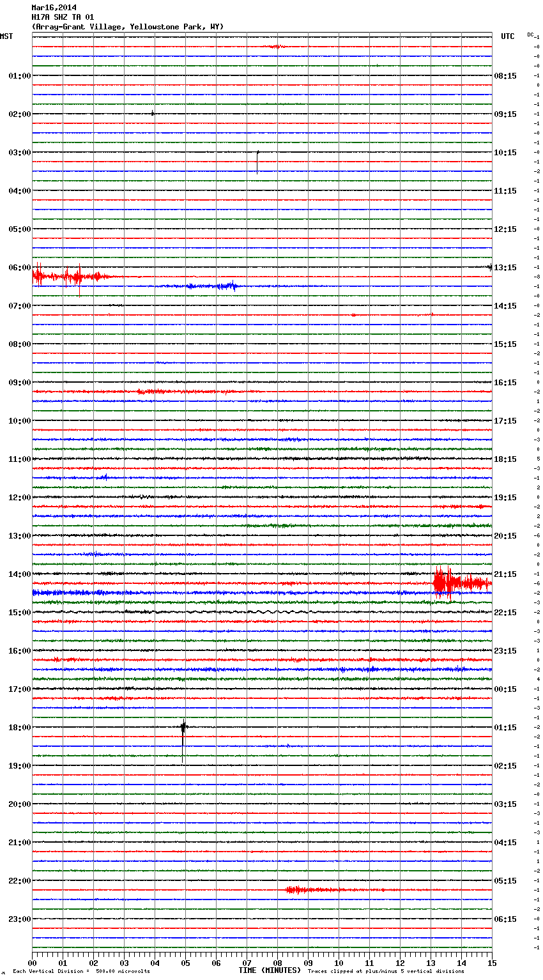Select the 13:15 UTC time label

[505, 268]
